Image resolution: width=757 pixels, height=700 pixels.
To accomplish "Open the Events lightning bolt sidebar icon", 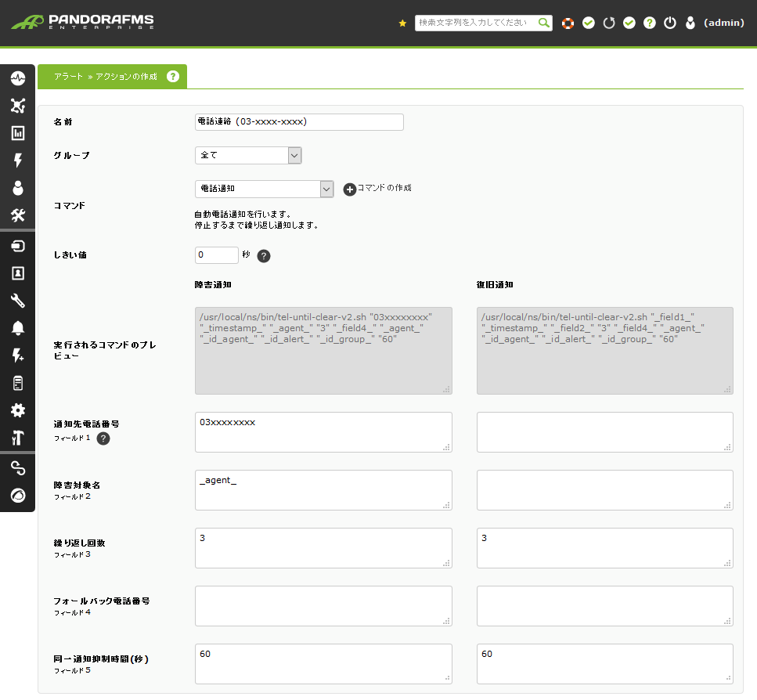I will point(18,161).
